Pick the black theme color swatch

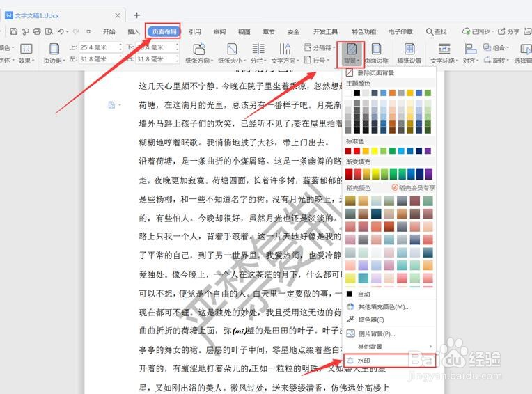coord(357,93)
